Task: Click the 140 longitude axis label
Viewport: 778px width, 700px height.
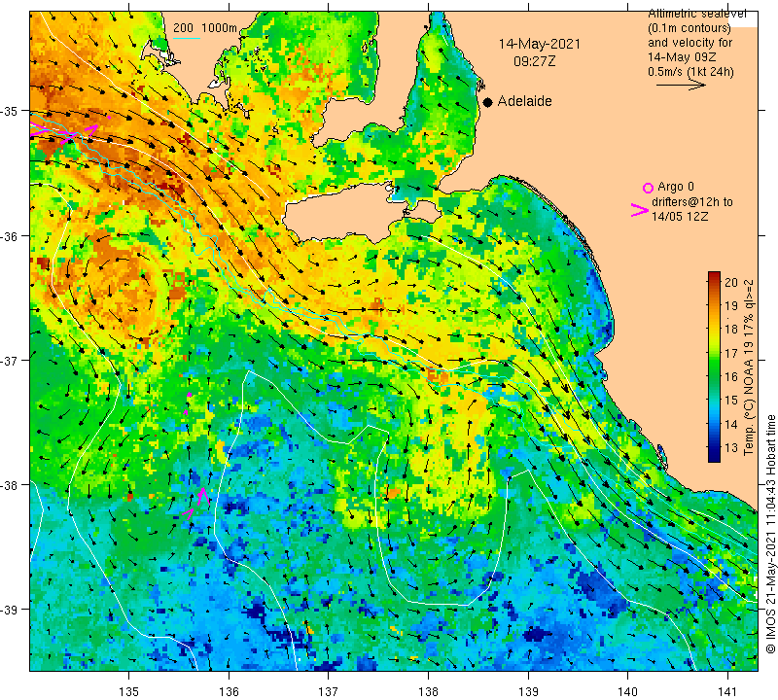Action: (627, 691)
